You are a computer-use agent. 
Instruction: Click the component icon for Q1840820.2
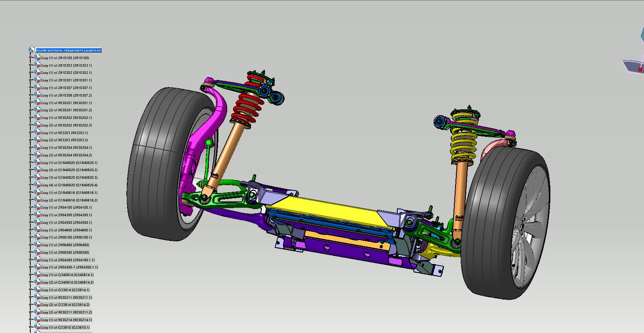(37, 170)
